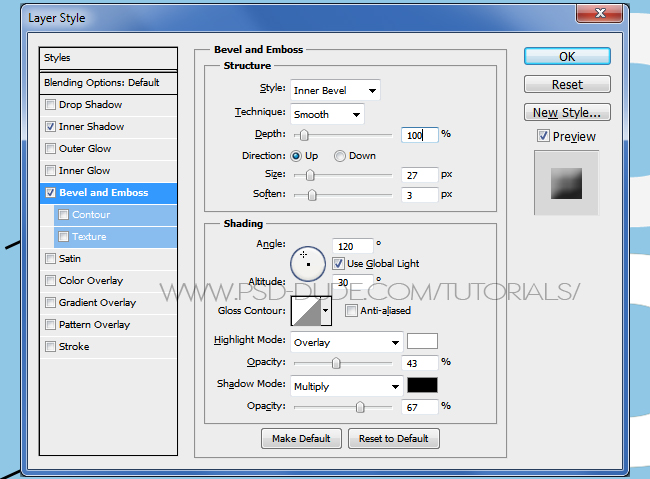650x479 pixels.
Task: Click the Shadow Opacity slider handle
Action: pos(360,407)
